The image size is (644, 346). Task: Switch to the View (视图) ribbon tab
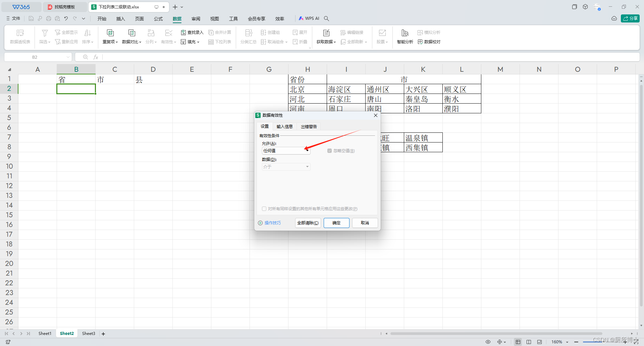215,19
